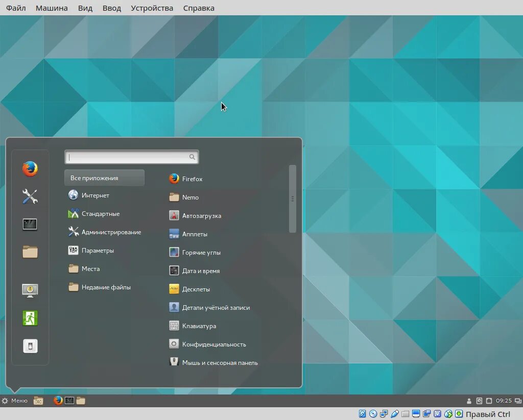Launch Firefox from the bottom panel
This screenshot has height=420, width=523.
[58, 400]
